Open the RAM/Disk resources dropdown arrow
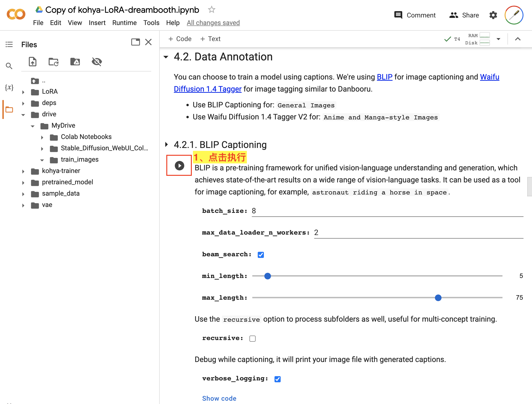This screenshot has width=532, height=404. click(x=498, y=39)
